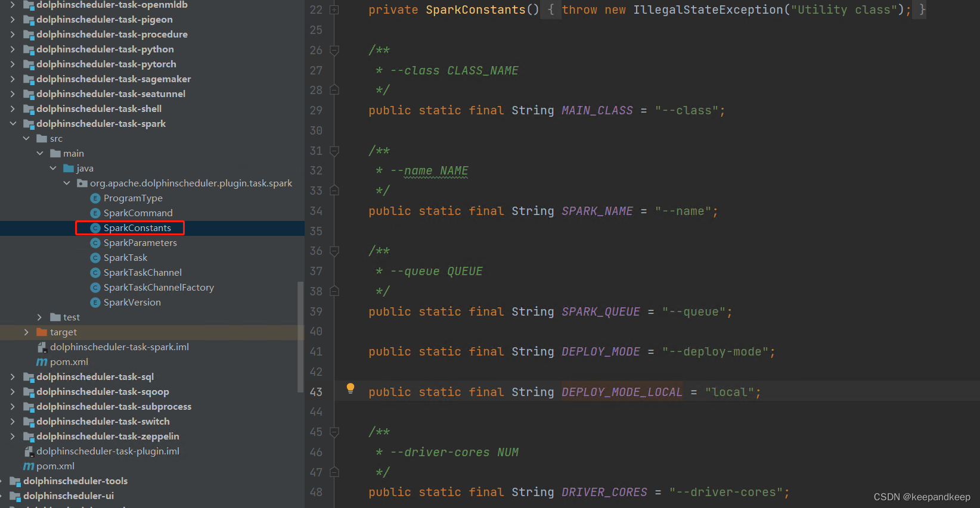Click the project tree vertical scrollbar
The image size is (980, 508).
coord(300,337)
